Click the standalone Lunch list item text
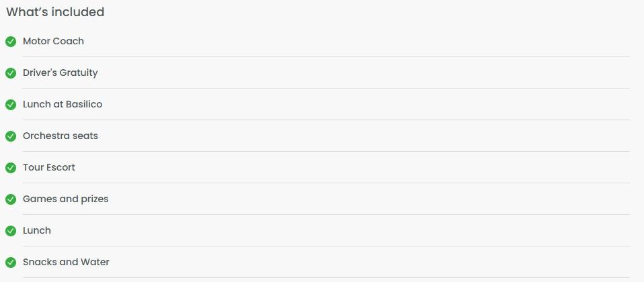The width and height of the screenshot is (644, 282). coord(37,231)
